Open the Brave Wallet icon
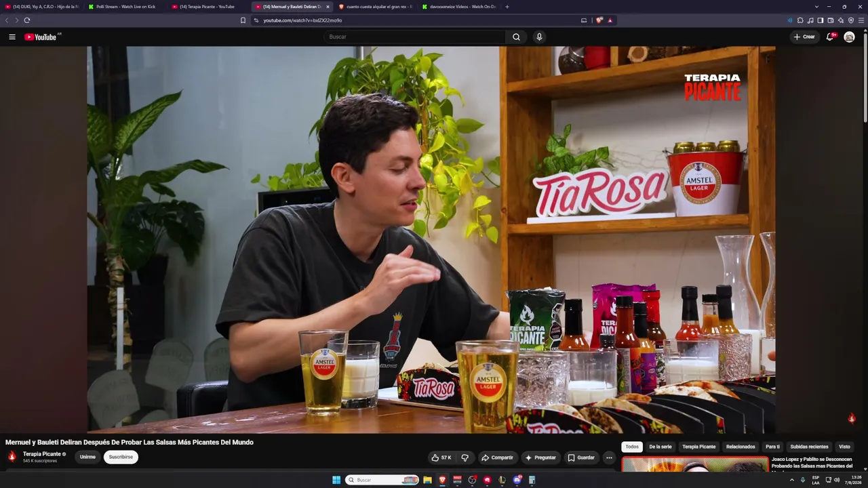Viewport: 868px width, 488px height. click(x=831, y=20)
